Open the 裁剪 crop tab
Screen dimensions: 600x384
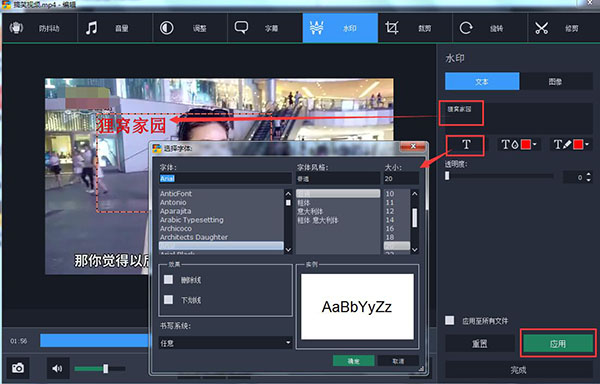click(x=415, y=28)
